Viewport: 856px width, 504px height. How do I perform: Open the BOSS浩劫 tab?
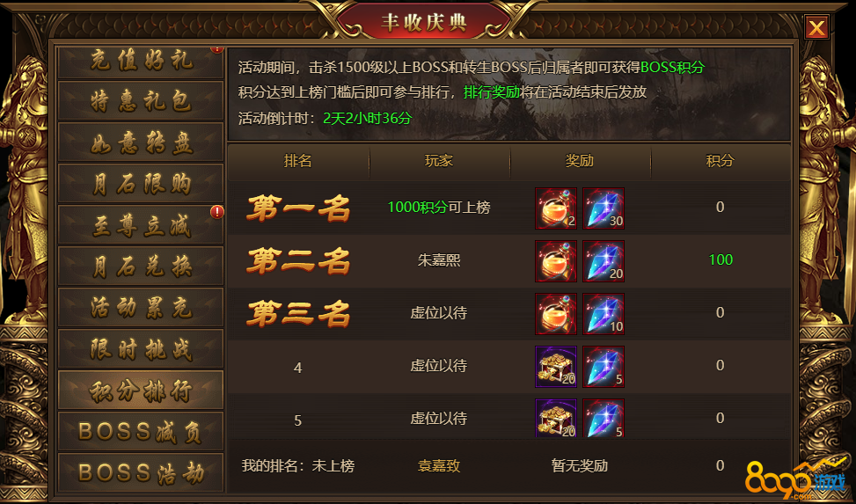141,472
